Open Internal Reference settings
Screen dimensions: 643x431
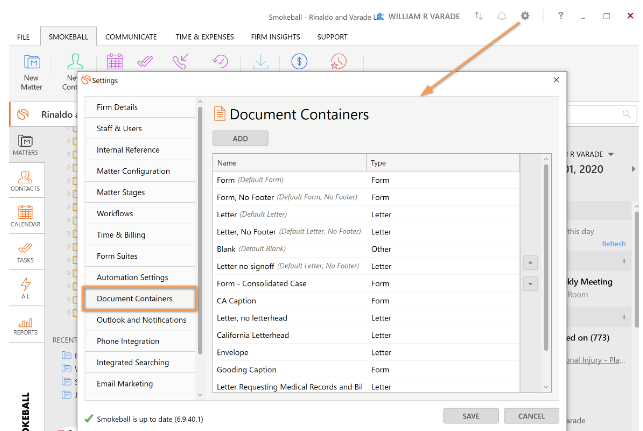[x=140, y=150]
